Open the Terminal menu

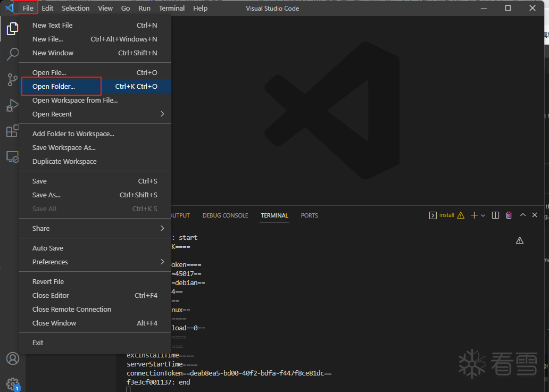(x=171, y=8)
